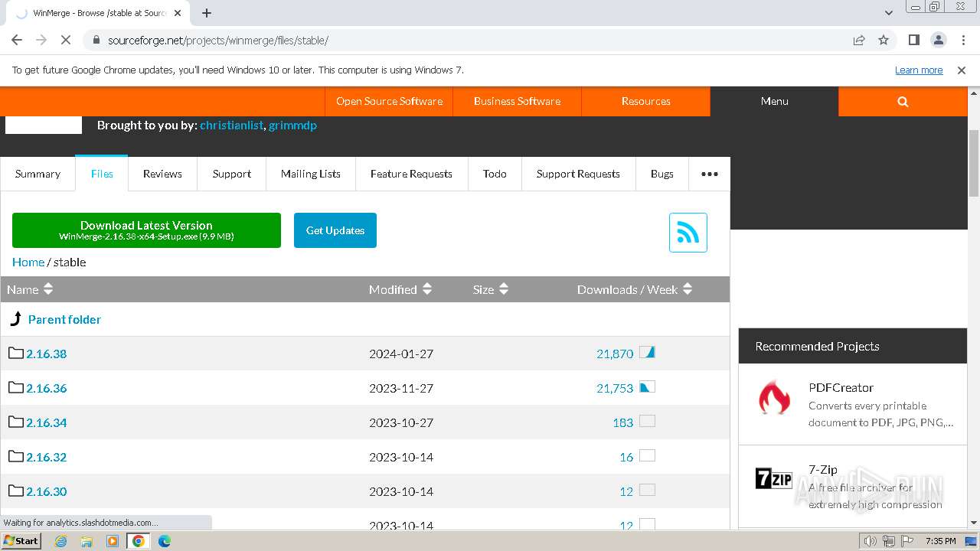Switch to the Feature Requests tab
This screenshot has height=551, width=980.
[x=411, y=174]
